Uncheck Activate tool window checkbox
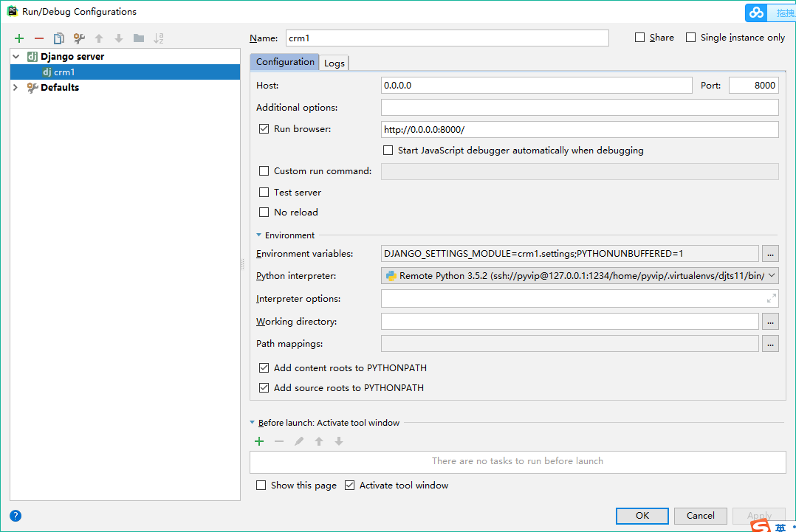The width and height of the screenshot is (796, 532). 349,486
